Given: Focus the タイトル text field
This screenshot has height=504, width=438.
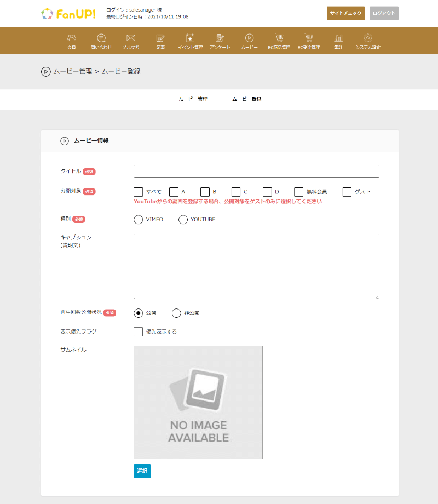Looking at the screenshot, I should pyautogui.click(x=256, y=171).
